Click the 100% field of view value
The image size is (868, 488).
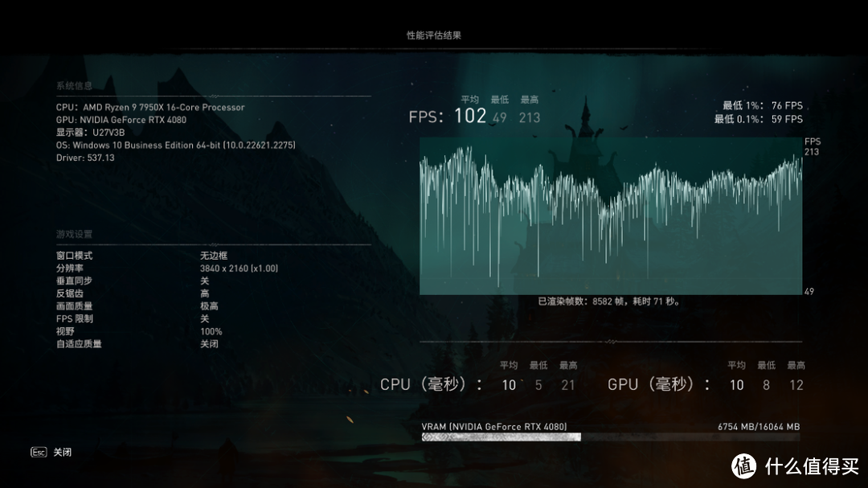(x=211, y=331)
